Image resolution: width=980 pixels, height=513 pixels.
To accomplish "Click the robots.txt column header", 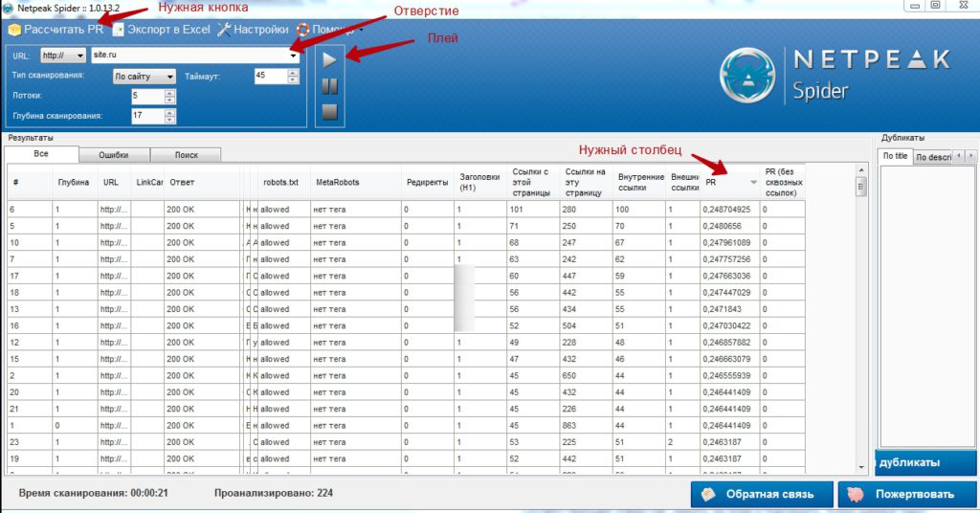I will 283,183.
